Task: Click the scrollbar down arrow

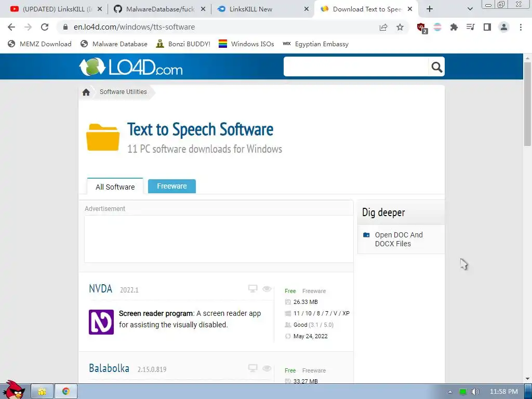Action: 527,379
